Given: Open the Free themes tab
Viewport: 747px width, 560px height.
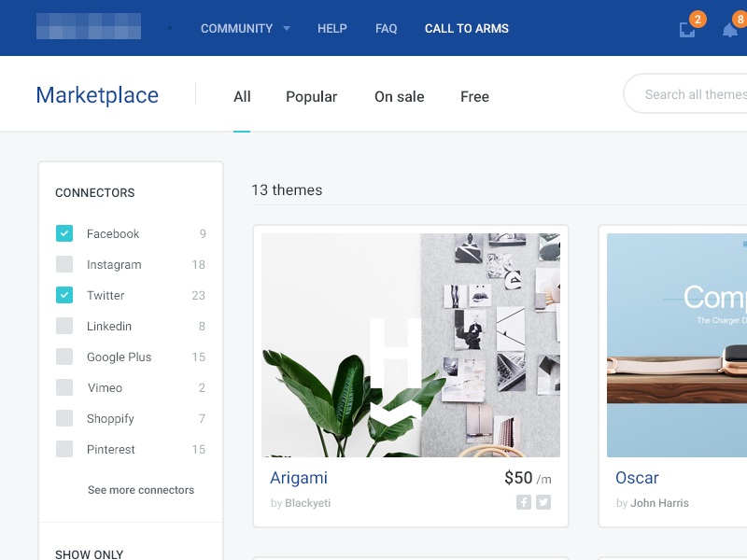Looking at the screenshot, I should tap(474, 97).
